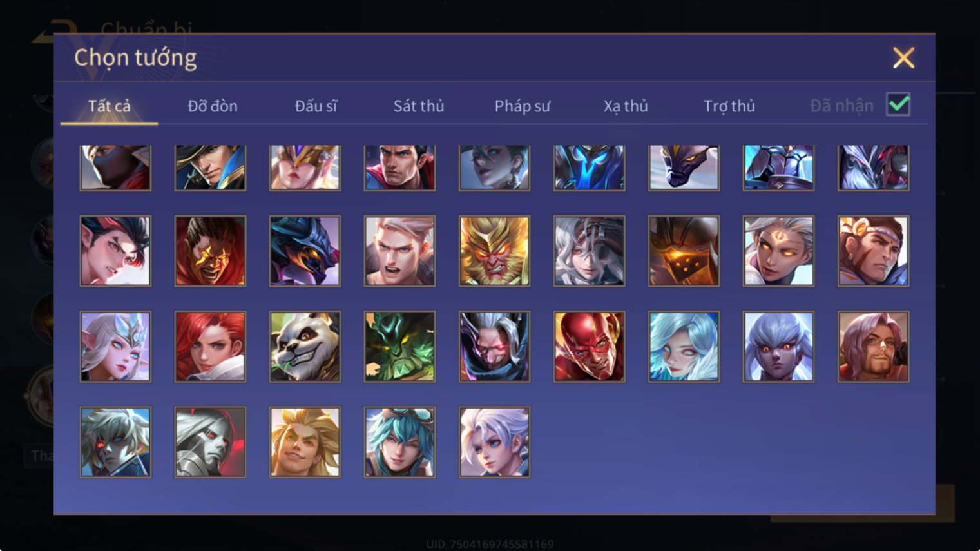Switch to the Đỡ đòn tab

pos(213,106)
